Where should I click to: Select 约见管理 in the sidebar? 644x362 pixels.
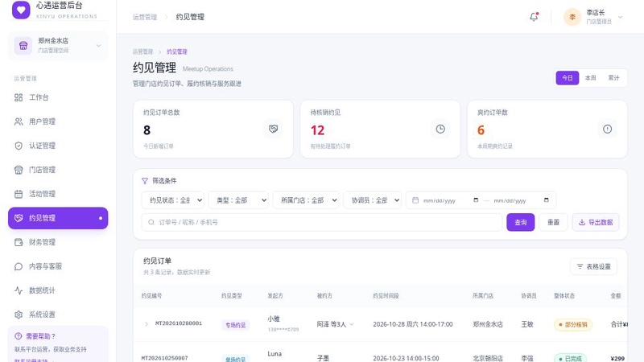tap(58, 218)
